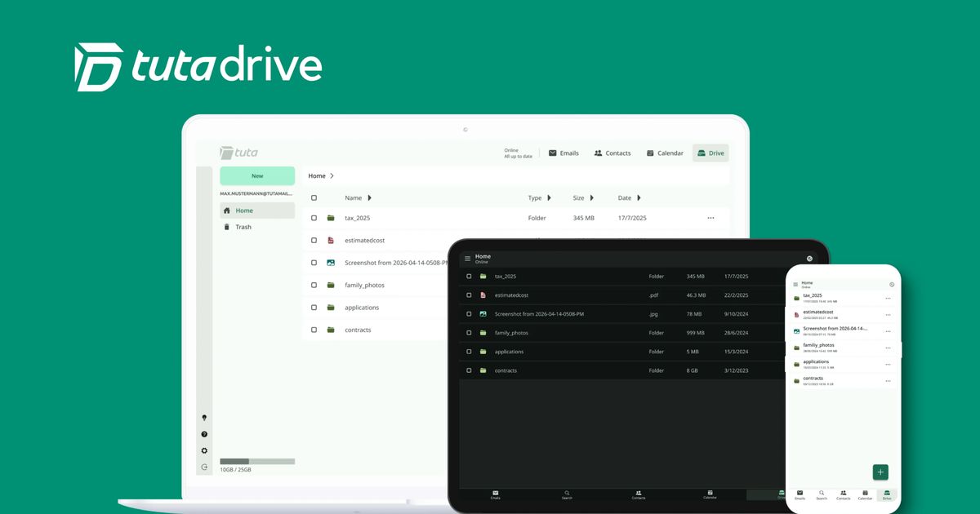Screen dimensions: 980x514
Task: Click family_photos folder icon on laptop
Action: pyautogui.click(x=331, y=285)
